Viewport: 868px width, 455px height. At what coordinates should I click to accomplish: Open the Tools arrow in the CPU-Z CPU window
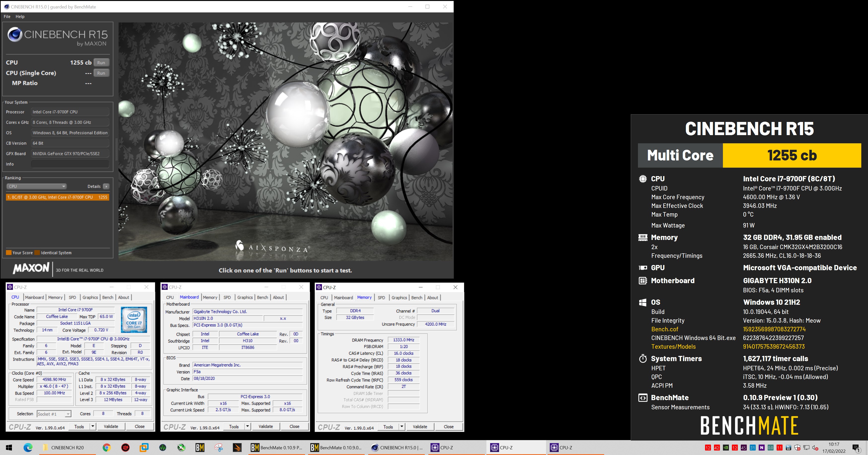pyautogui.click(x=93, y=426)
